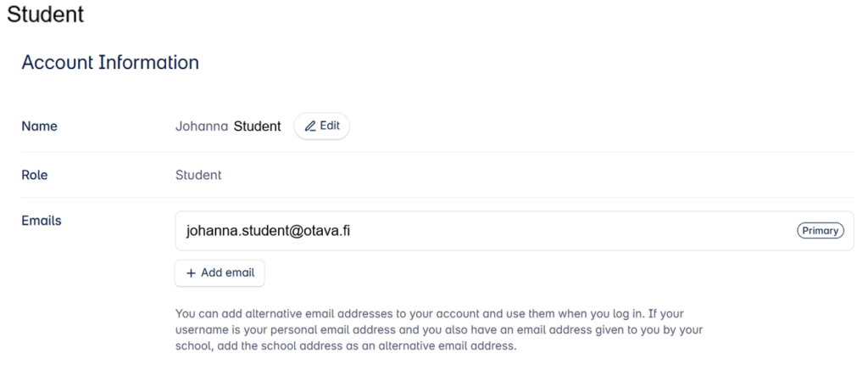Click the pencil icon beside the name

click(310, 126)
